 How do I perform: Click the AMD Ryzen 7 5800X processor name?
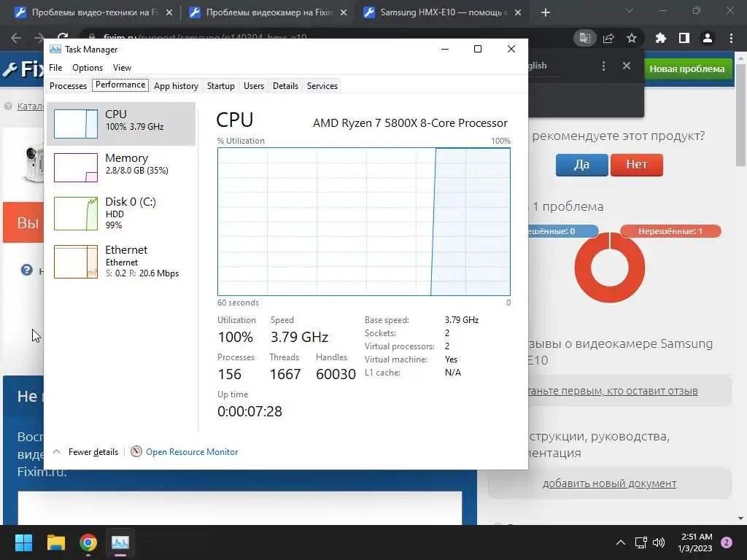410,122
